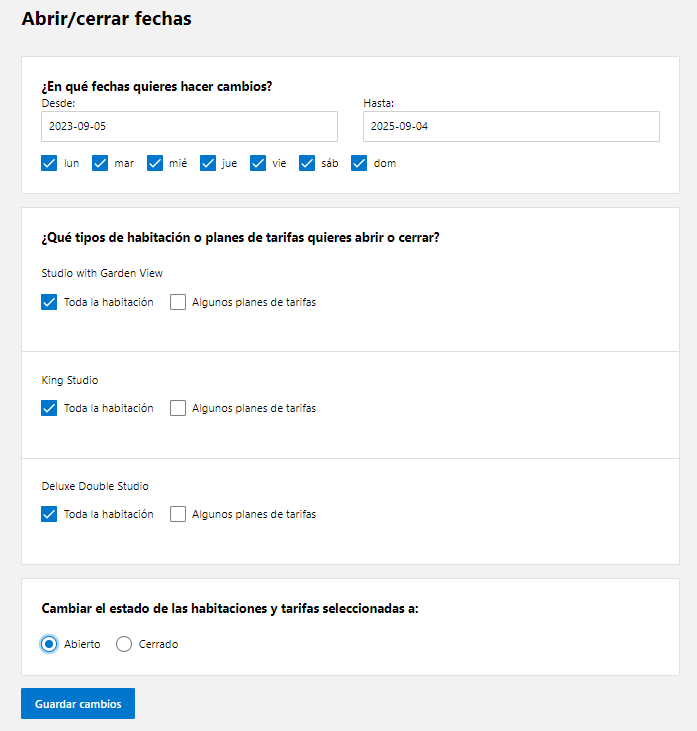Uncheck the jue day checkbox
The width and height of the screenshot is (697, 731).
click(x=207, y=163)
